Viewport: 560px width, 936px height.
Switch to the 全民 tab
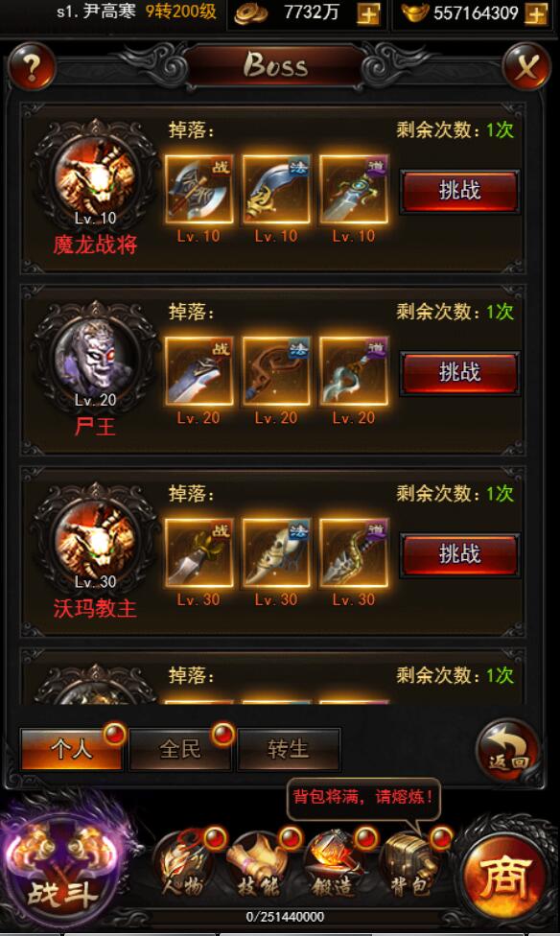179,749
